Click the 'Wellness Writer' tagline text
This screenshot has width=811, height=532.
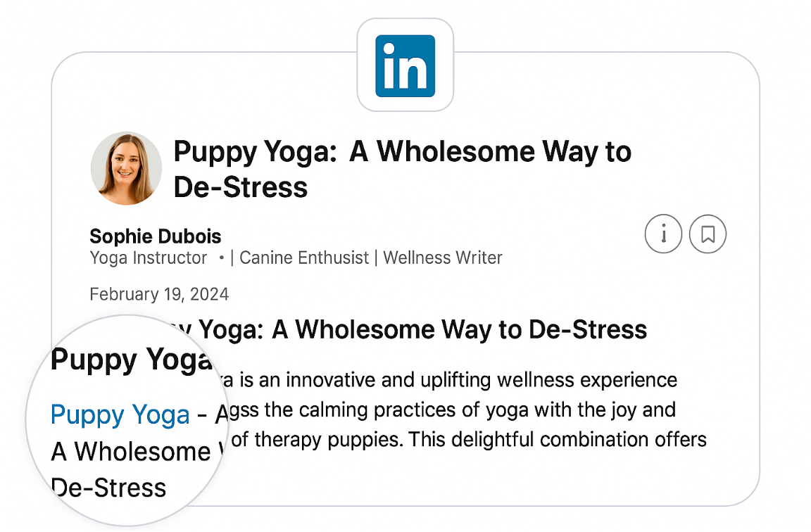(443, 258)
